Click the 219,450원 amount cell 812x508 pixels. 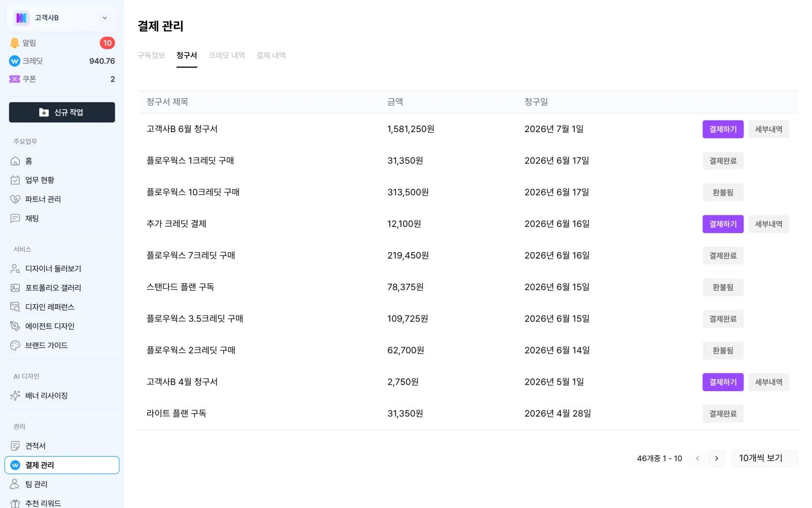[x=408, y=256]
